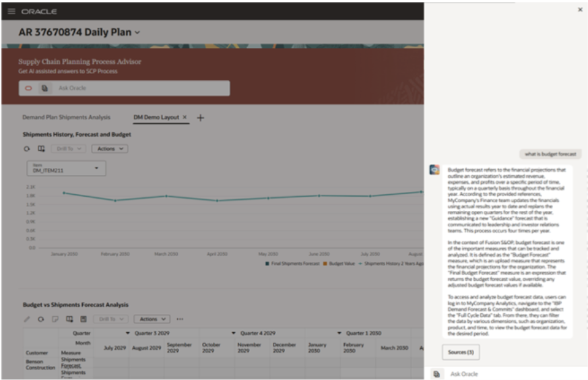Click the chart layout icon beside refresh
Viewport: 588px width, 380px height.
pos(41,149)
